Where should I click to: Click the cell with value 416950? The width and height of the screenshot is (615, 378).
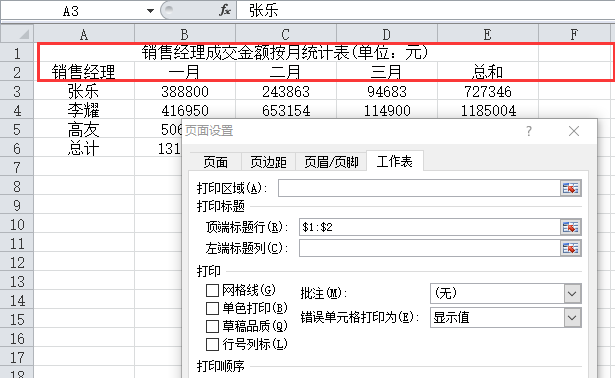(x=185, y=110)
